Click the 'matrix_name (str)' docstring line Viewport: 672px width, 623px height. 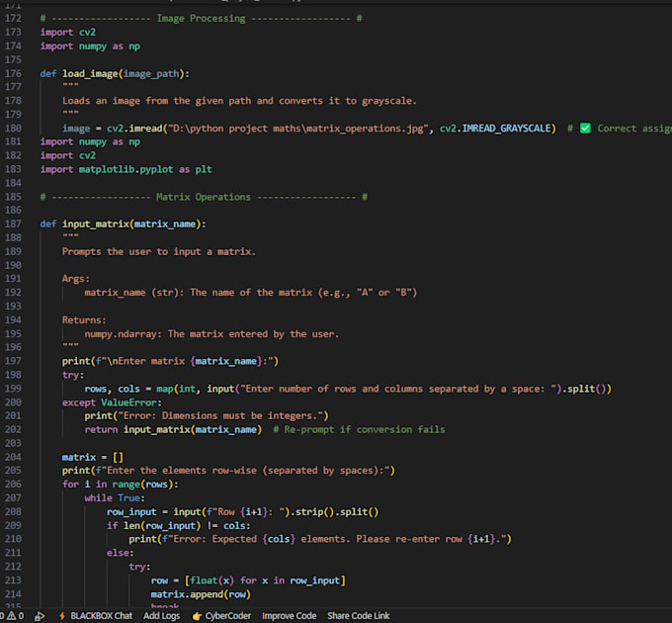point(250,293)
